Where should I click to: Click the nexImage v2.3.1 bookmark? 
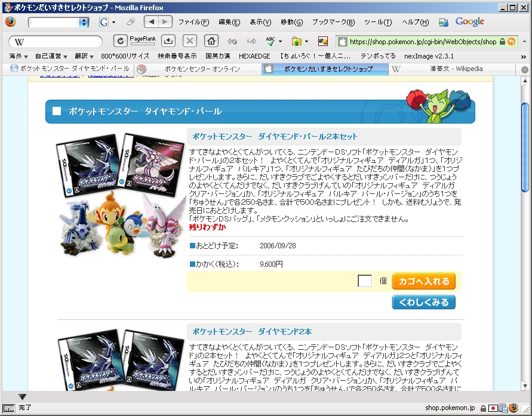click(429, 56)
